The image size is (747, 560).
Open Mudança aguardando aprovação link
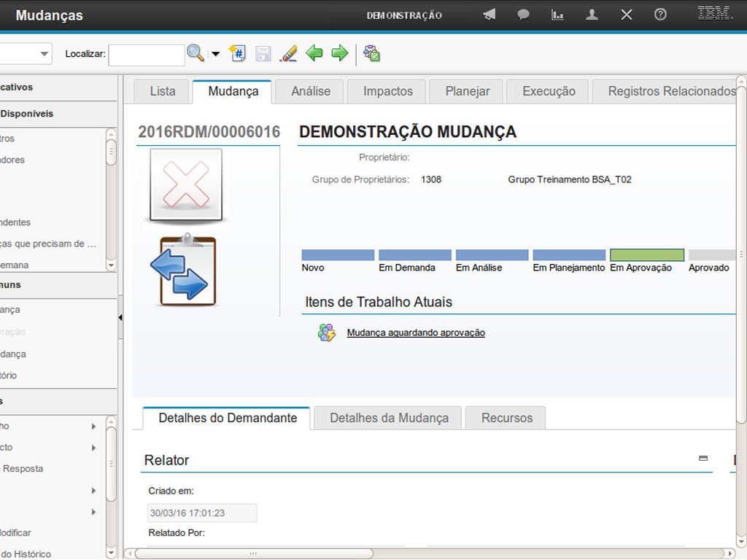(x=416, y=332)
